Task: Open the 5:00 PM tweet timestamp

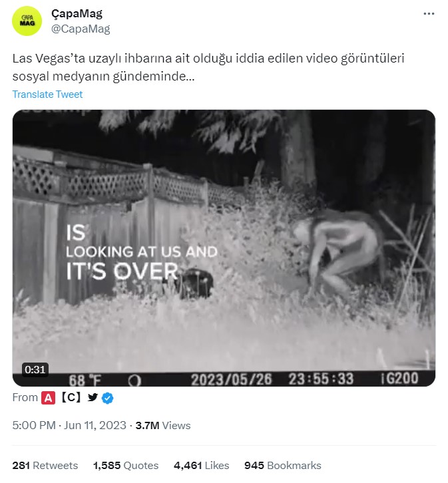Action: pos(34,425)
